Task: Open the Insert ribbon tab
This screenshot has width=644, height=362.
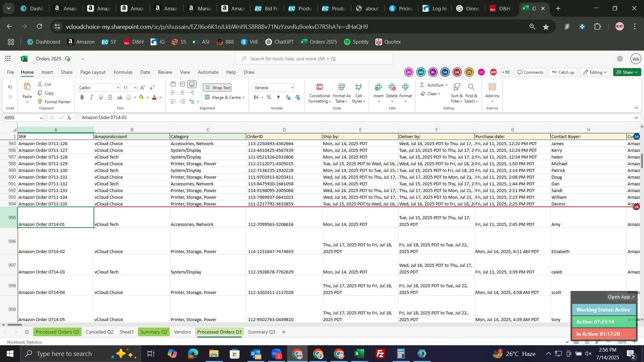Action: point(47,72)
